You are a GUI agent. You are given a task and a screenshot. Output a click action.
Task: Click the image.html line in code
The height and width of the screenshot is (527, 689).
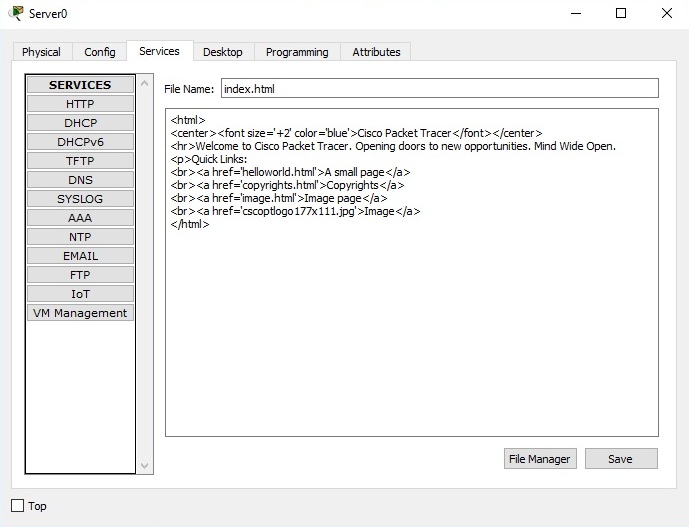click(279, 198)
